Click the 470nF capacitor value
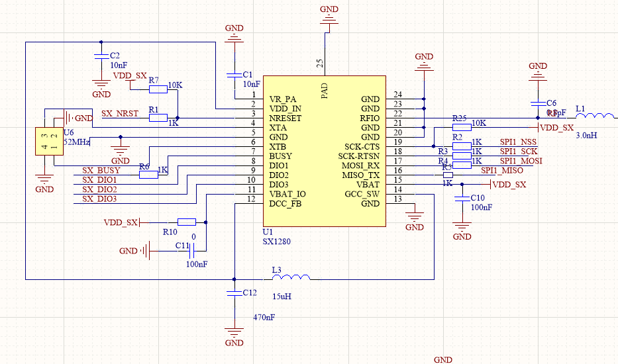 click(264, 317)
